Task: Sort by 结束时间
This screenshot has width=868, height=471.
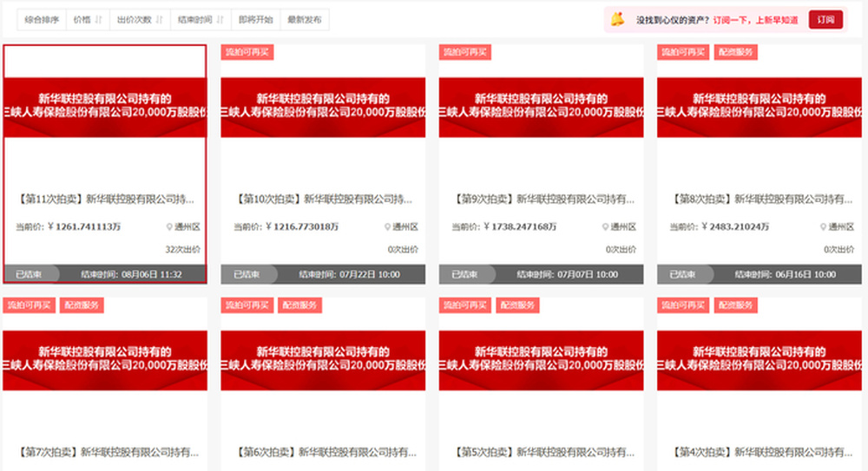Action: (201, 20)
